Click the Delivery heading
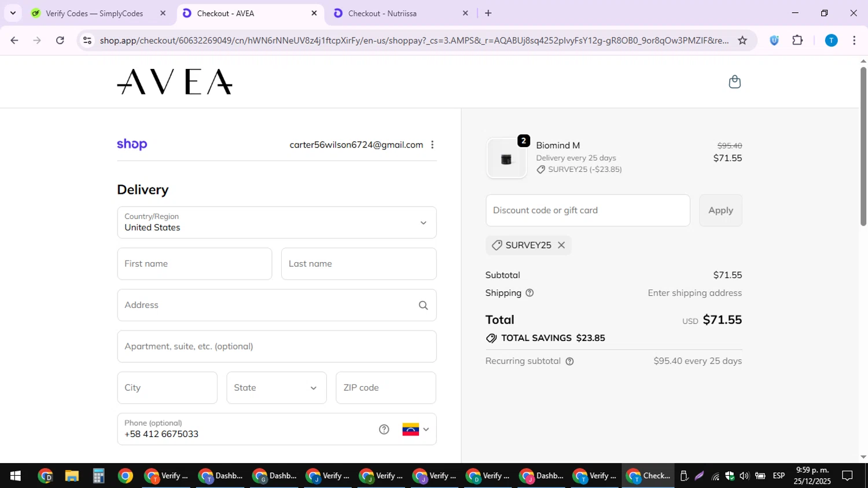The width and height of the screenshot is (868, 488). click(x=143, y=190)
